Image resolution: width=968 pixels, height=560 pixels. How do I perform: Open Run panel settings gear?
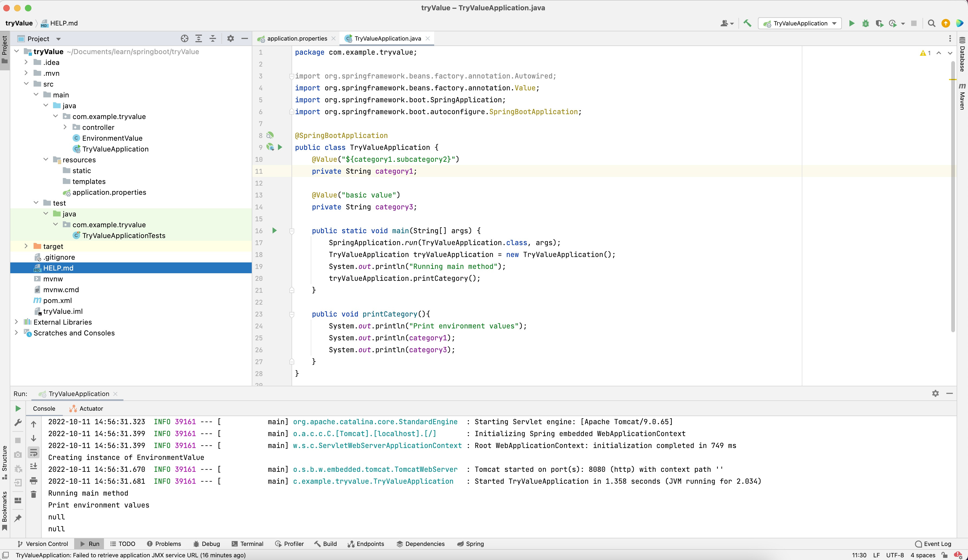click(935, 393)
